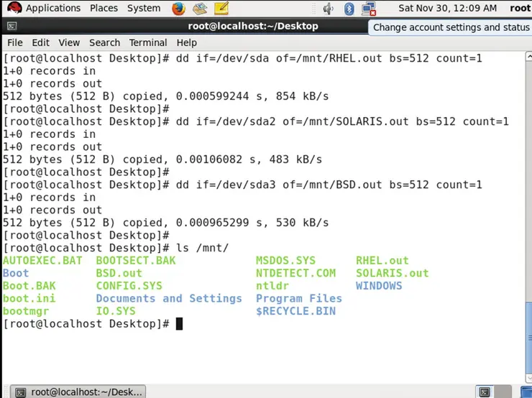Launch Firefox from the top panel

point(179,9)
